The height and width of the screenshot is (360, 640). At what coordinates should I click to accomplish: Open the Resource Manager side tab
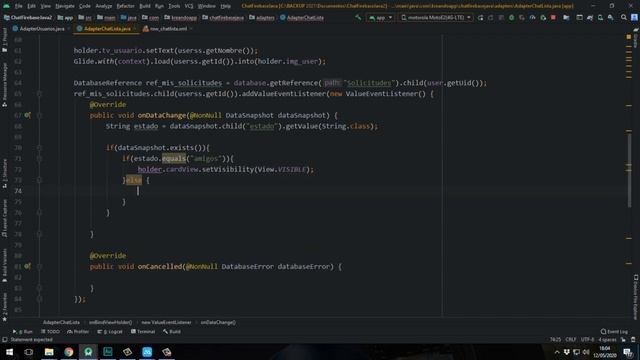4,84
